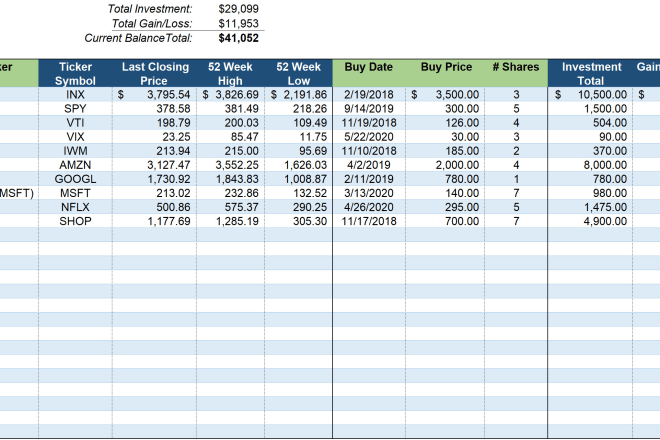Select IWM buy price 185.00
660x440 pixels.
click(445, 151)
